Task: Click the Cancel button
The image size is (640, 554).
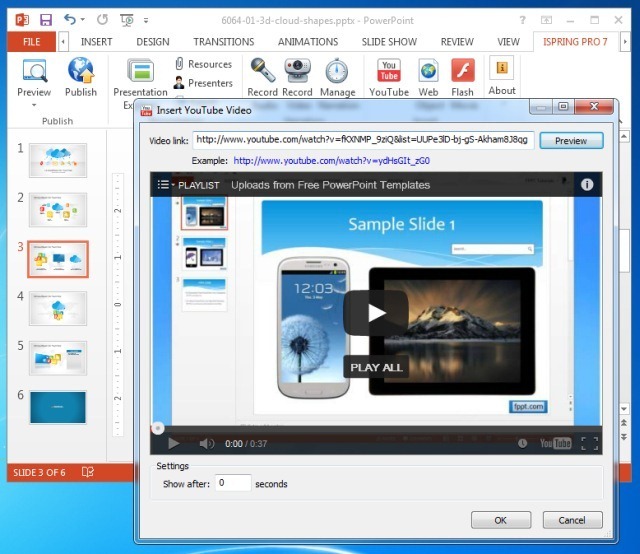Action: [x=572, y=520]
